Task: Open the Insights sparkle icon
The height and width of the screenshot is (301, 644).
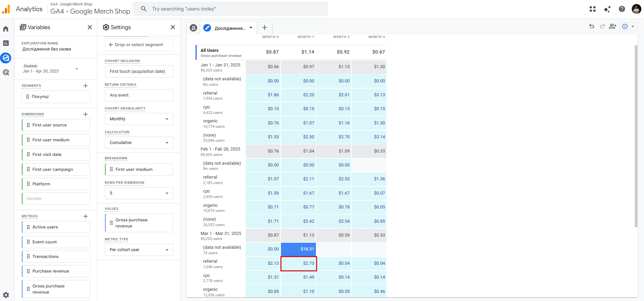Action: [607, 9]
